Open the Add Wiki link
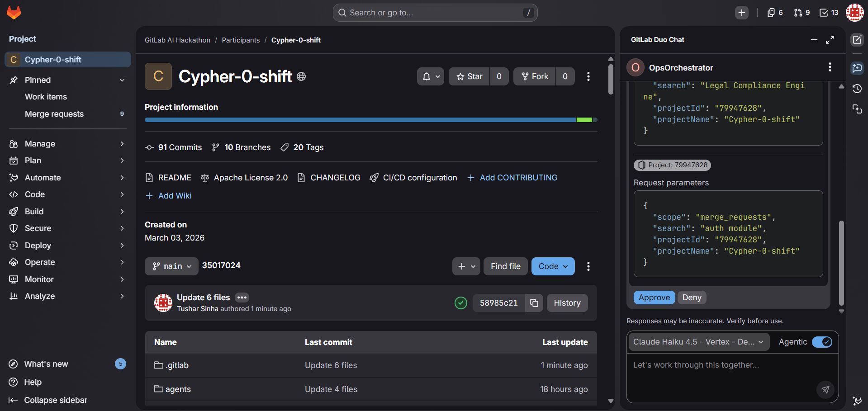This screenshot has height=411, width=868. 168,196
